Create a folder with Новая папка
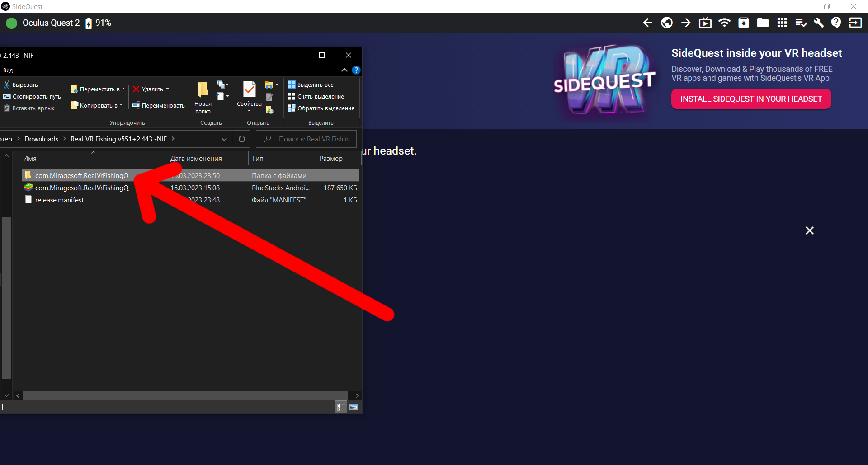The height and width of the screenshot is (465, 868). click(203, 98)
